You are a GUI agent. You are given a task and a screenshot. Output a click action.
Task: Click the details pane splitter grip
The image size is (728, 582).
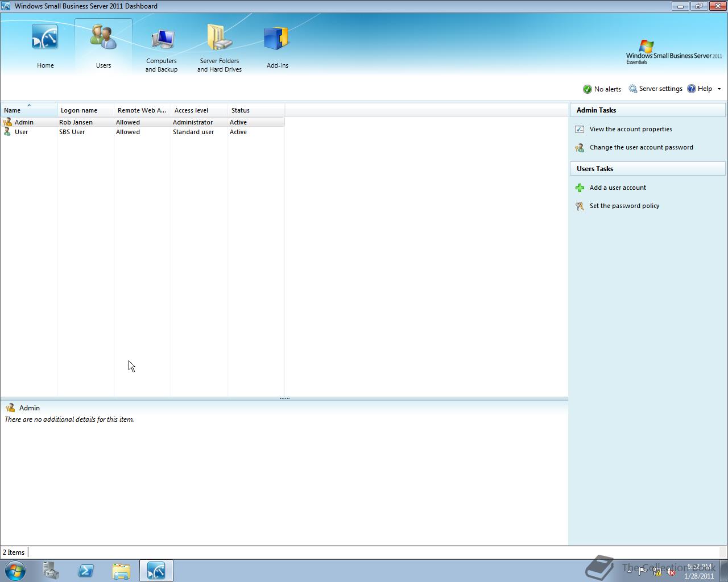click(x=284, y=398)
